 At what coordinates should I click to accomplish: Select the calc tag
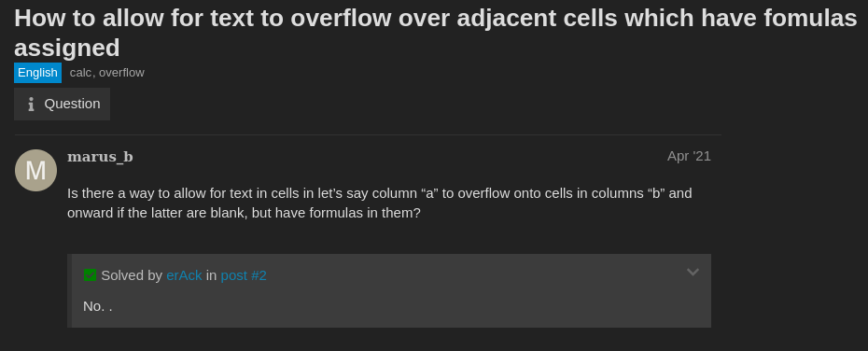[80, 73]
